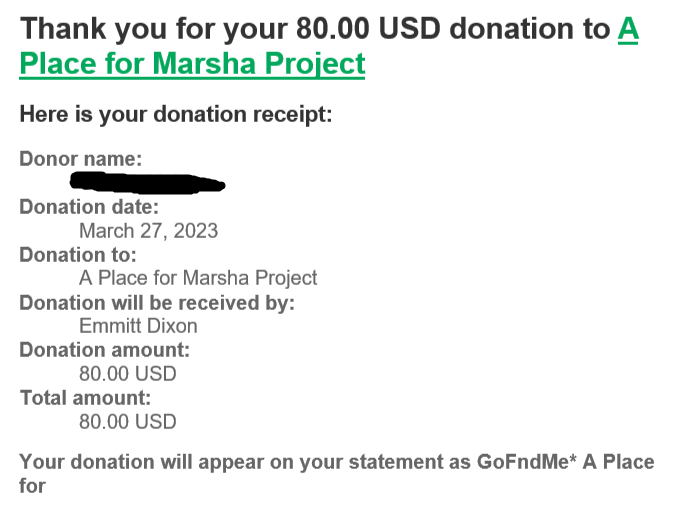Click the 'Donor name:' label

[81, 159]
